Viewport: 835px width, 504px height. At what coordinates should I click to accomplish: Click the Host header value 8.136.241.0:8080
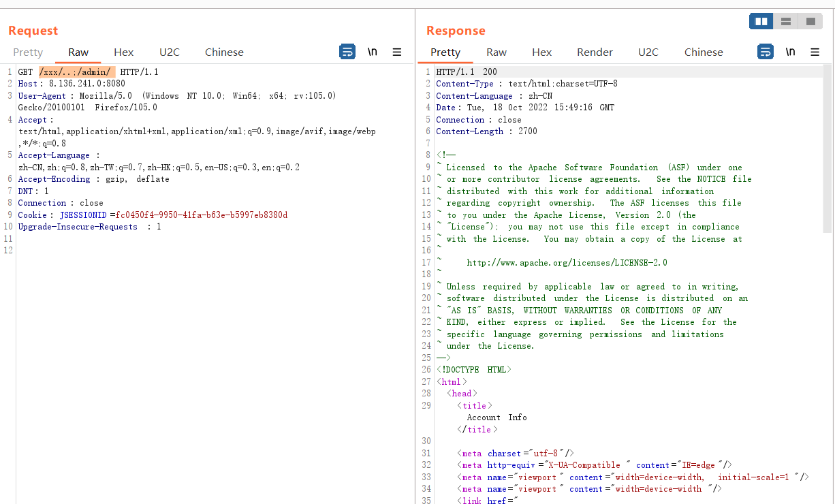pos(87,84)
